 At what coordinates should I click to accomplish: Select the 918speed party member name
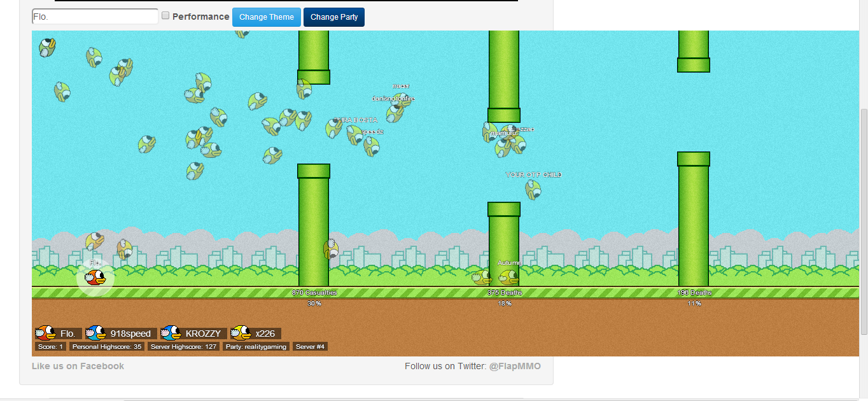(x=131, y=334)
